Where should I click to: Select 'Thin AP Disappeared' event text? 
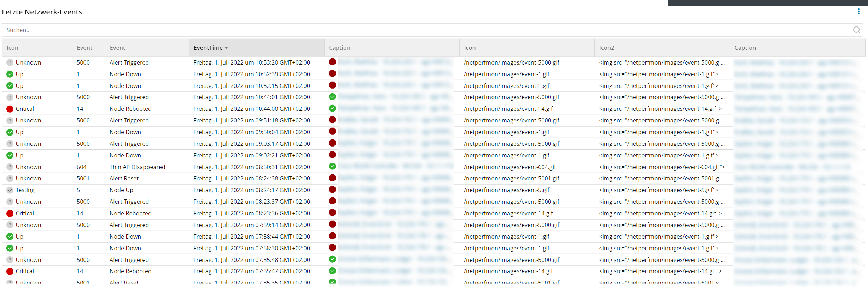(137, 167)
